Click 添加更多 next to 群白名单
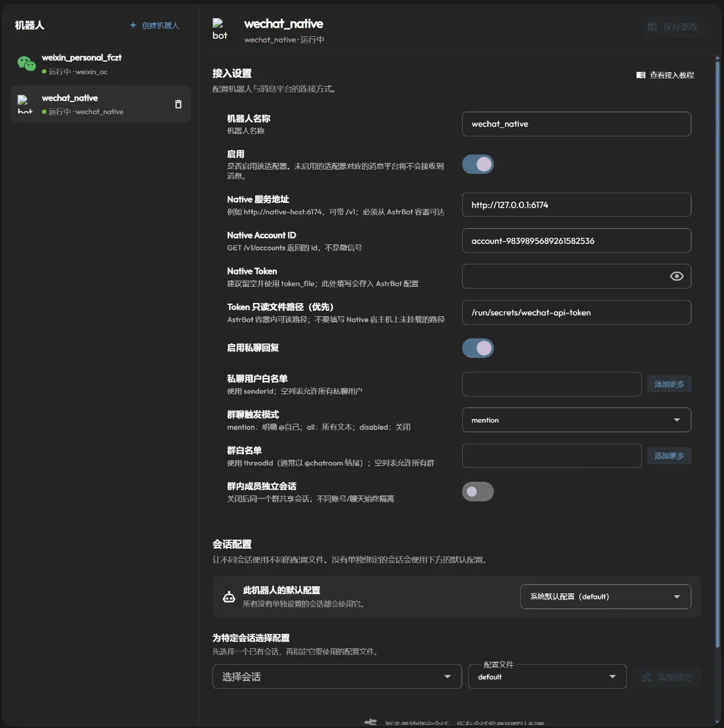The image size is (724, 728). point(669,456)
